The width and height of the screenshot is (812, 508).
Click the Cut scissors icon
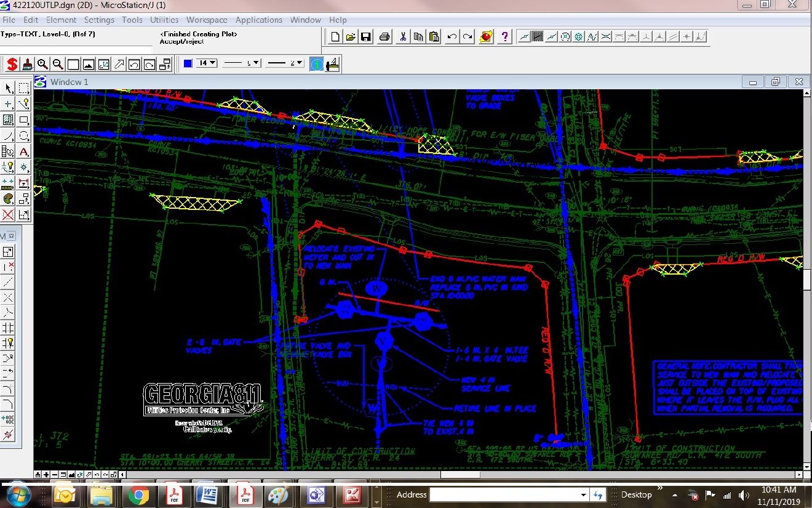pos(402,37)
